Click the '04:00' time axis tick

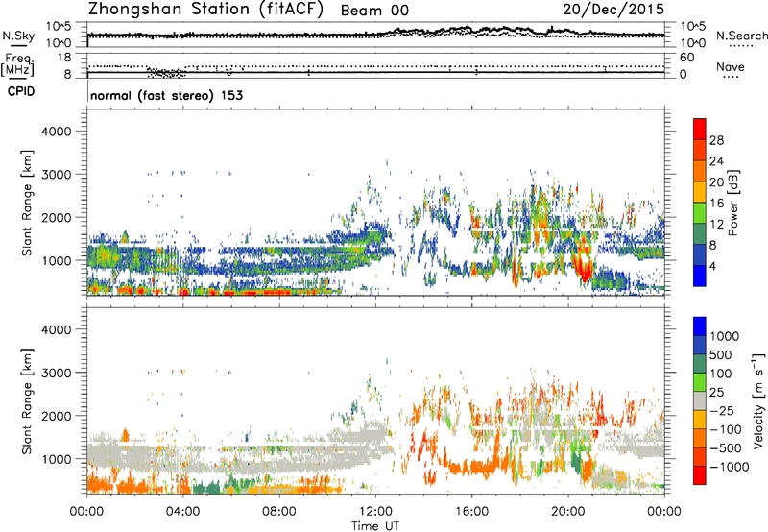182,512
